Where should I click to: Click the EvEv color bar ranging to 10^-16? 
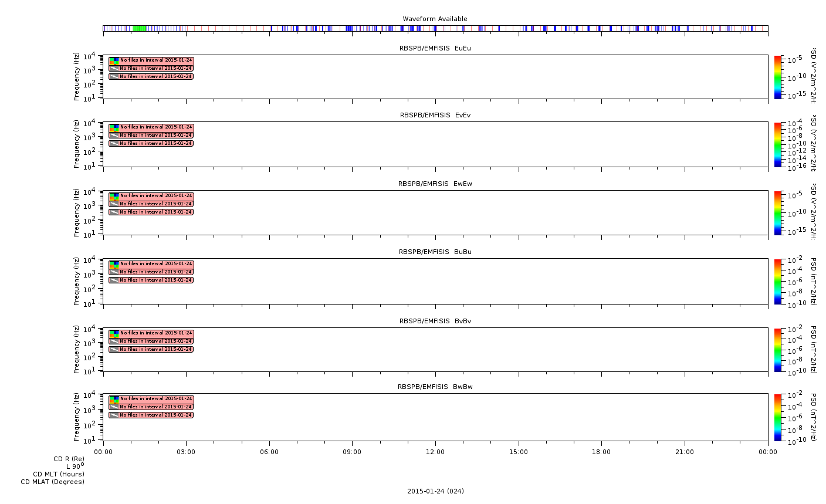pos(778,144)
